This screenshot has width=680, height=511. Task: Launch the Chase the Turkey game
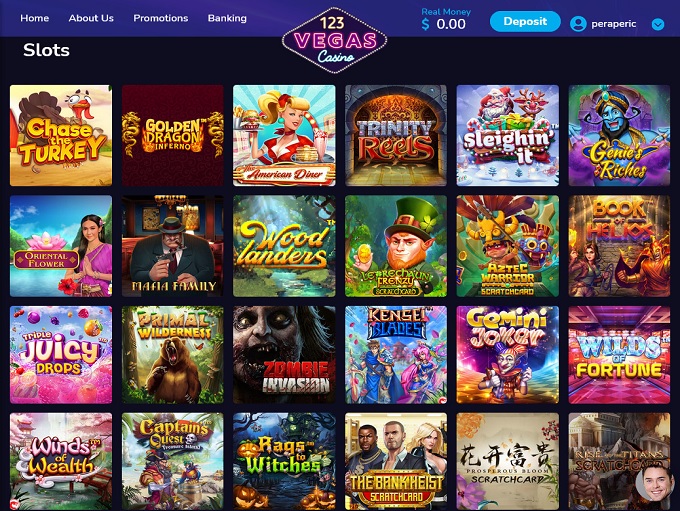tap(61, 135)
